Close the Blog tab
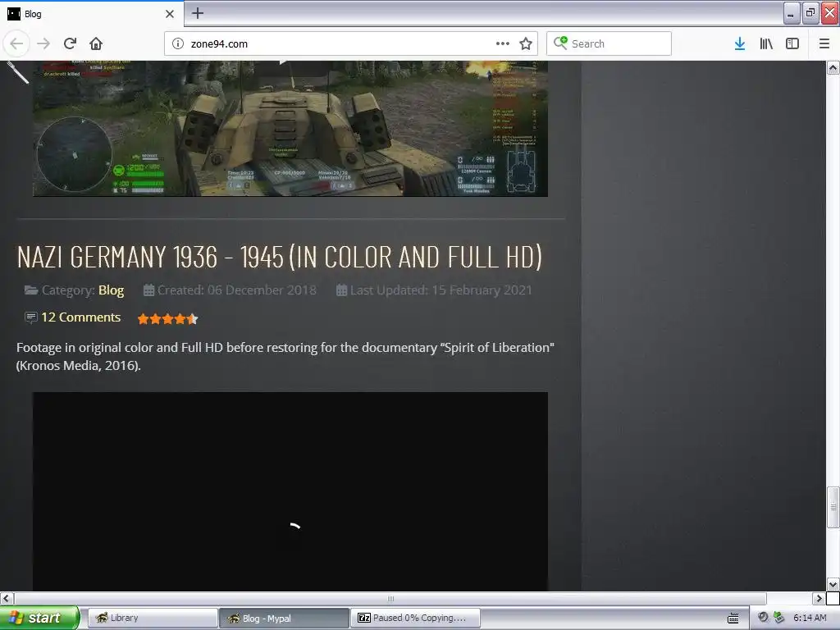The height and width of the screenshot is (630, 840). click(x=169, y=14)
